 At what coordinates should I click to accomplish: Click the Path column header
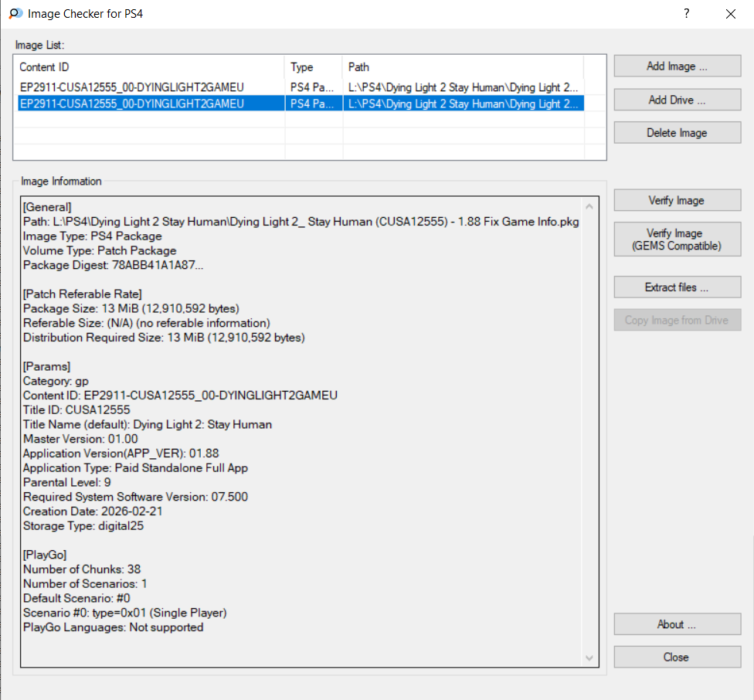point(463,67)
